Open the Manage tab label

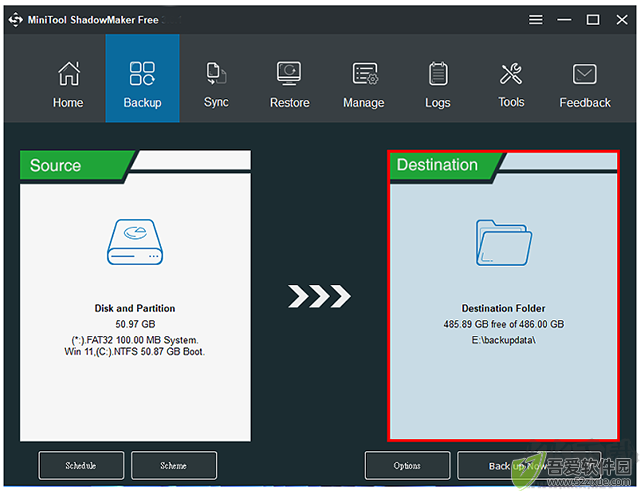point(363,103)
